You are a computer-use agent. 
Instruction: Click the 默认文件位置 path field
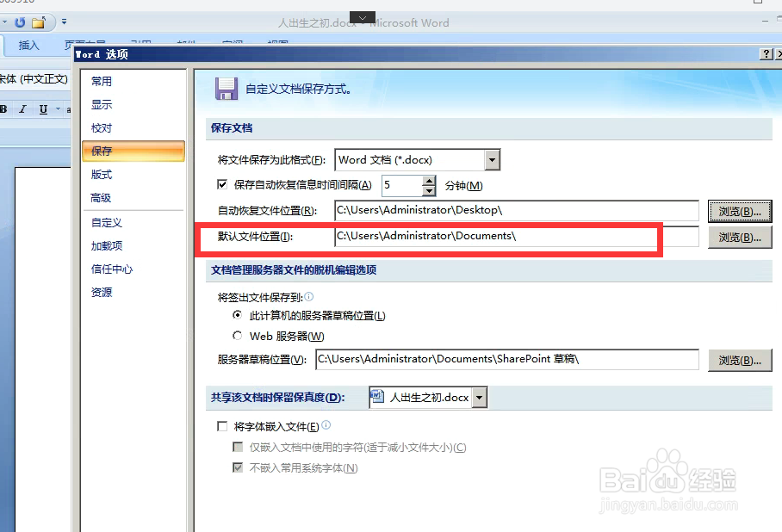pyautogui.click(x=516, y=237)
